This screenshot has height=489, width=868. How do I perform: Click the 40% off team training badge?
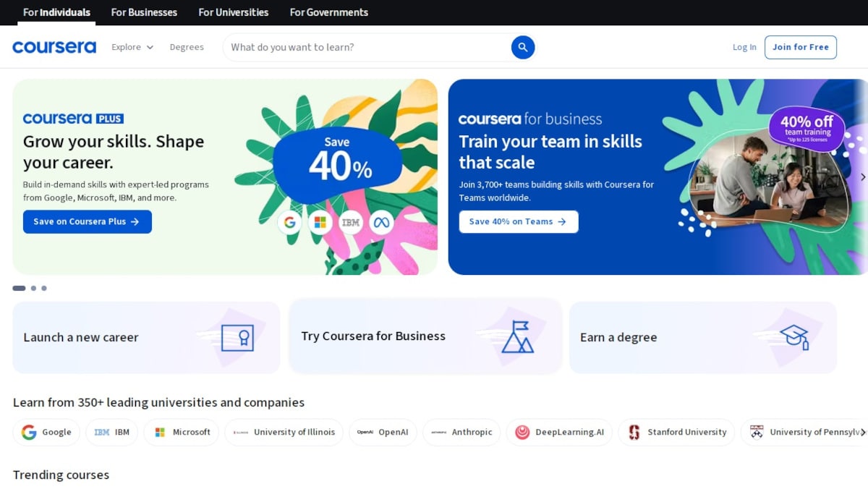pos(807,129)
